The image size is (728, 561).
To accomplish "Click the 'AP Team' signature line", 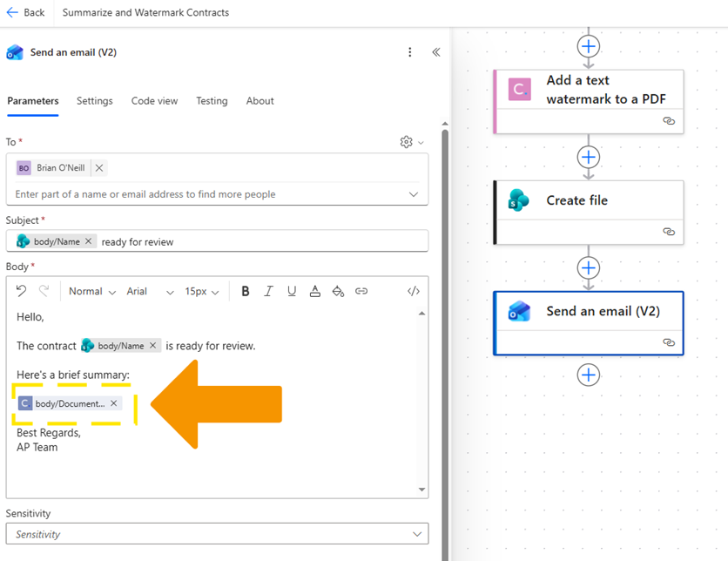I will point(37,447).
